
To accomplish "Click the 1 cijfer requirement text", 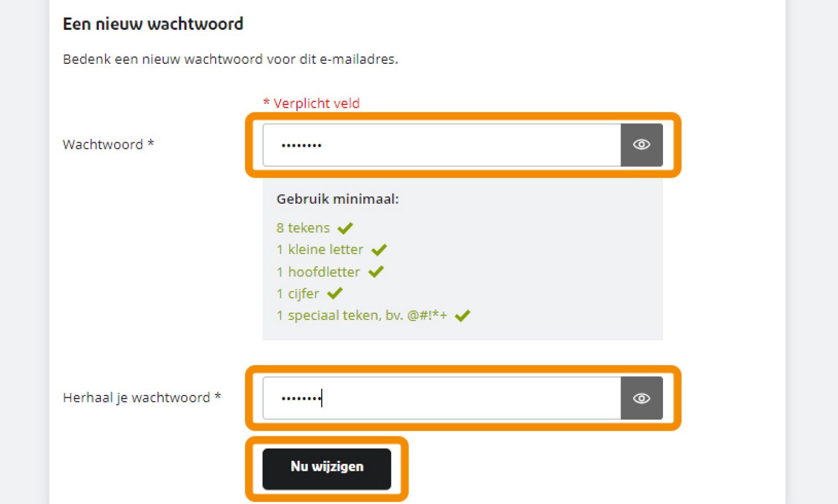I will 298,293.
